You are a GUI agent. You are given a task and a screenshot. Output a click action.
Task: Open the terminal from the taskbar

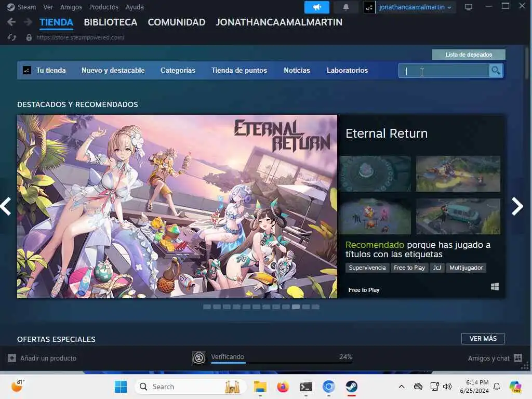(305, 387)
